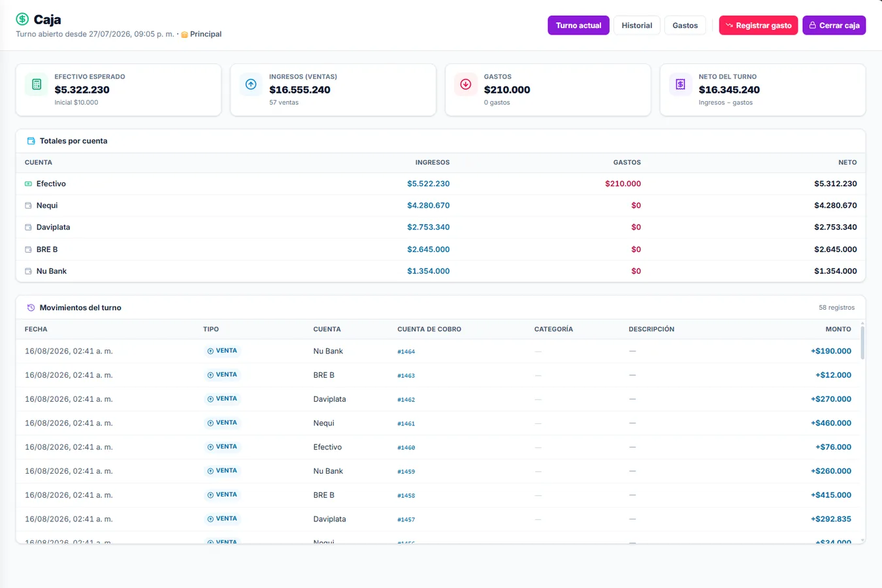The image size is (882, 588).
Task: Click the cash icon next to Efectivo account
Action: pyautogui.click(x=28, y=184)
